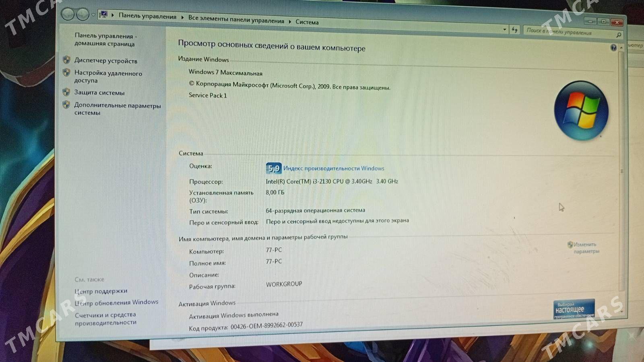This screenshot has width=644, height=362.
Task: Click shield icon beside Защита системы
Action: (66, 92)
